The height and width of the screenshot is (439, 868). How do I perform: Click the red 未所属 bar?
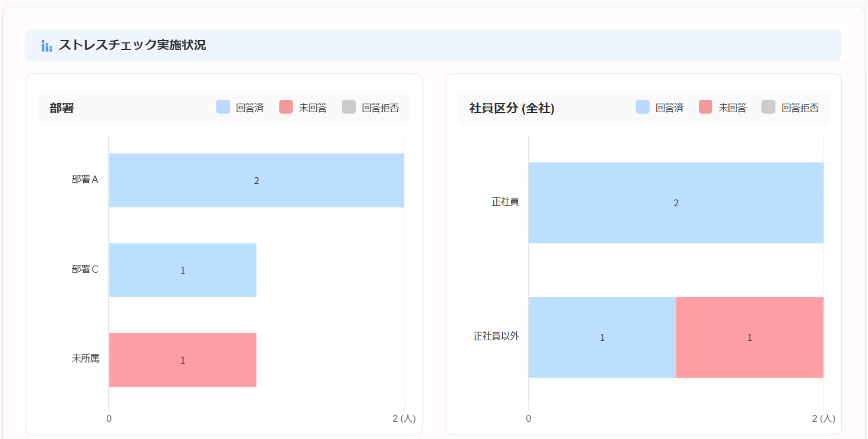(x=183, y=360)
